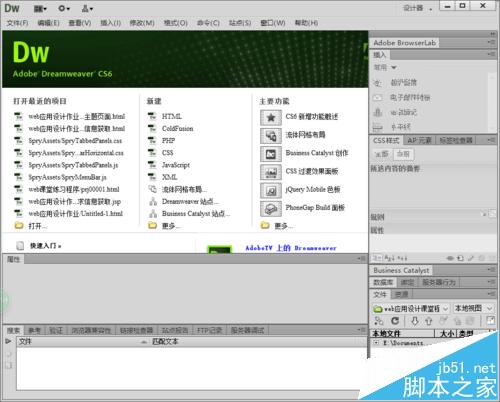Click the CS6 新增功能概述 star icon
Image resolution: width=500 pixels, height=402 pixels.
pyautogui.click(x=271, y=117)
